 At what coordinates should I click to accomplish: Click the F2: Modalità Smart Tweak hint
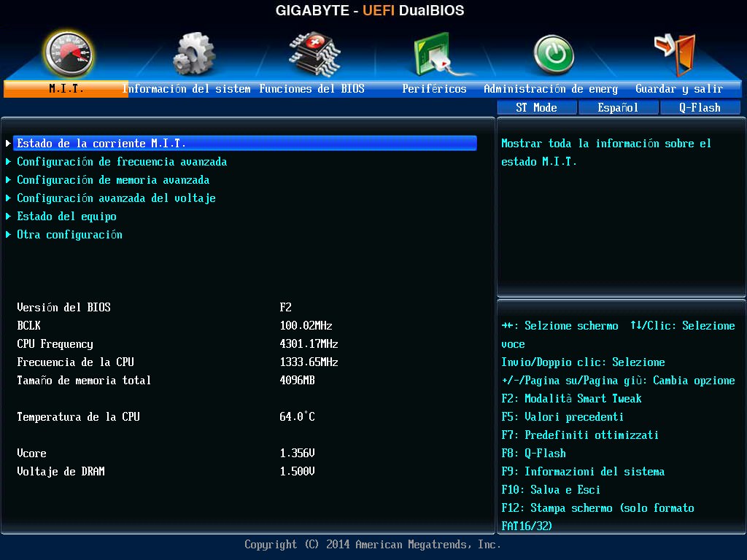(571, 399)
